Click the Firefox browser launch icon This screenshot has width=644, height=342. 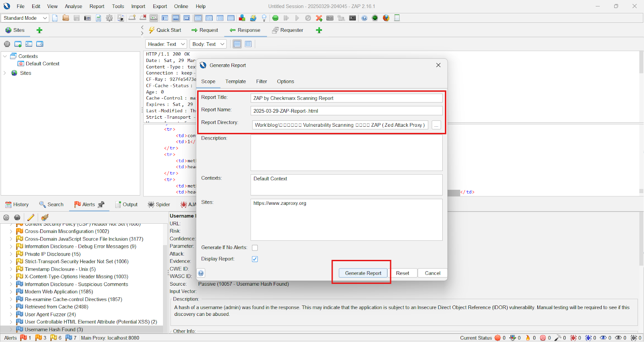tap(386, 18)
